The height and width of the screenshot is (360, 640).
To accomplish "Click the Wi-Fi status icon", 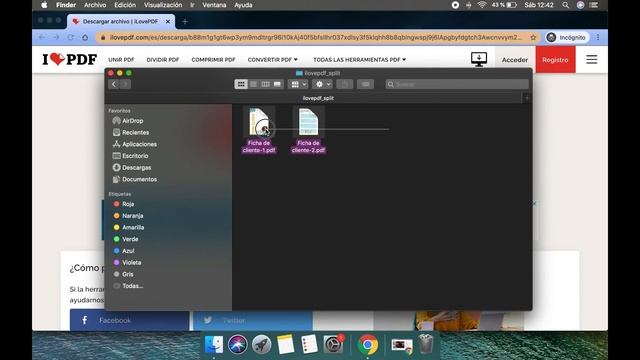I will (x=482, y=5).
